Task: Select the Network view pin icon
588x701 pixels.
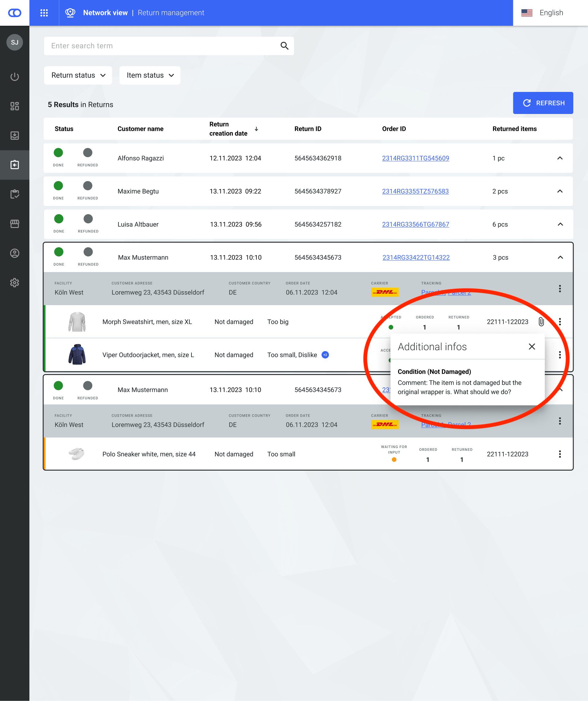Action: point(70,13)
